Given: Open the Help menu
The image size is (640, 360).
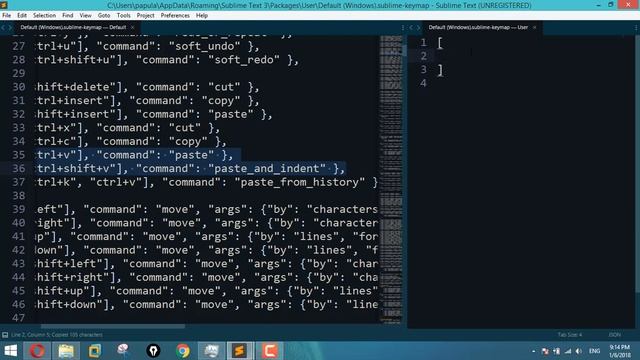Looking at the screenshot, I should point(202,16).
